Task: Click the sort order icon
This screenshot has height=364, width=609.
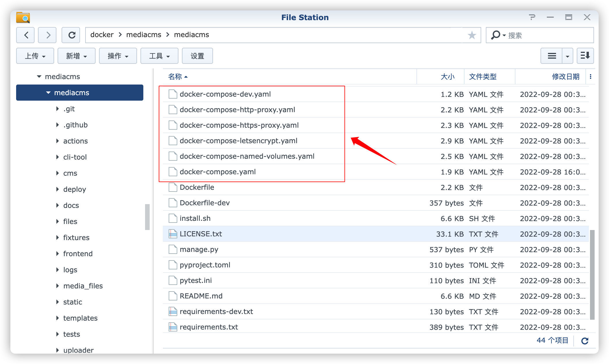Action: (585, 56)
